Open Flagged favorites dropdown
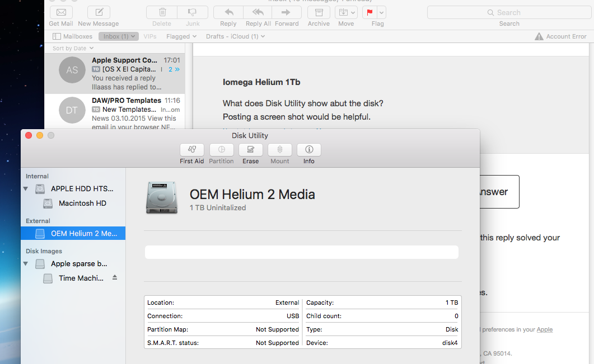 click(x=181, y=36)
